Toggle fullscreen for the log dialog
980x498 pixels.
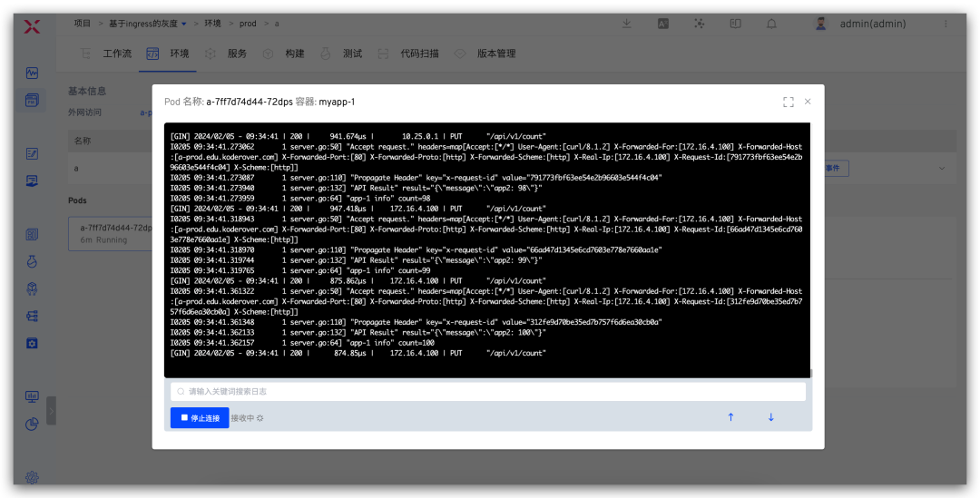click(x=789, y=102)
